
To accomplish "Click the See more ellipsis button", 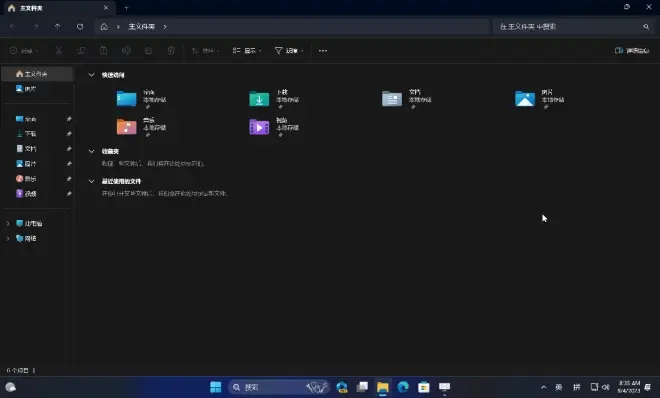I will pyautogui.click(x=323, y=50).
